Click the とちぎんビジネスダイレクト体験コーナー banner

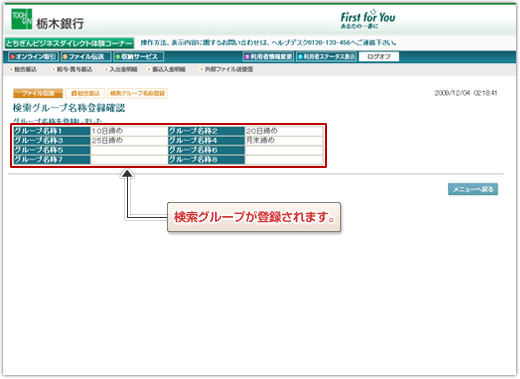click(x=69, y=43)
